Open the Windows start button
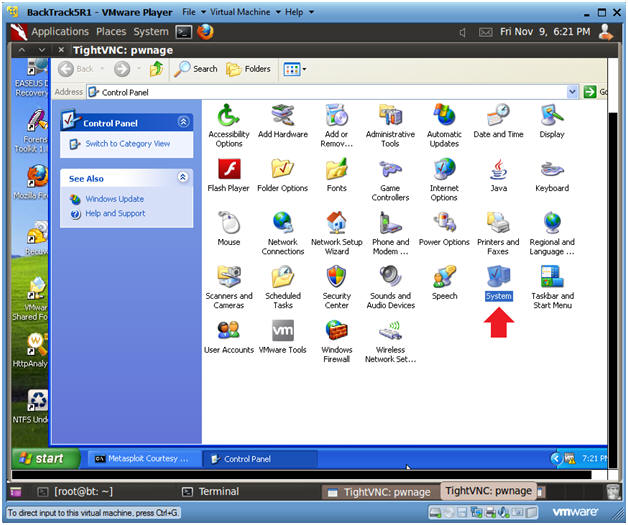628x525 pixels. [45, 458]
